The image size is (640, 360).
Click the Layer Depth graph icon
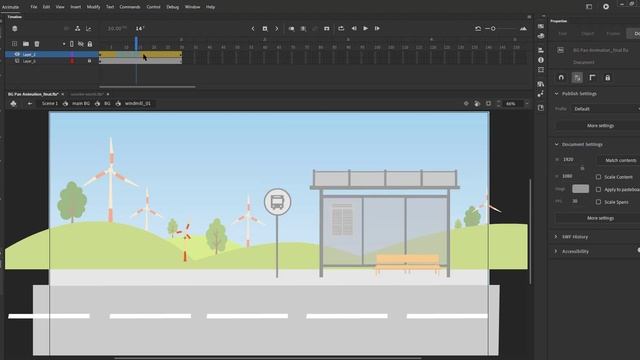pyautogui.click(x=89, y=29)
